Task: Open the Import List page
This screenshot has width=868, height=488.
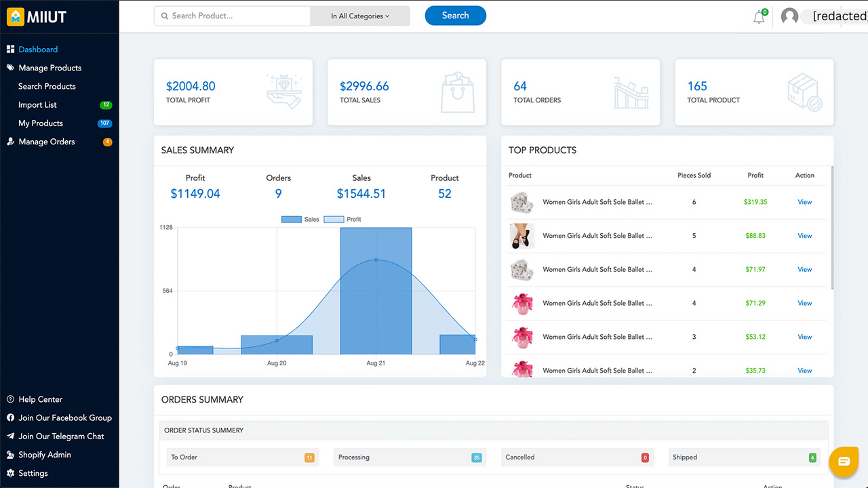Action: tap(37, 105)
